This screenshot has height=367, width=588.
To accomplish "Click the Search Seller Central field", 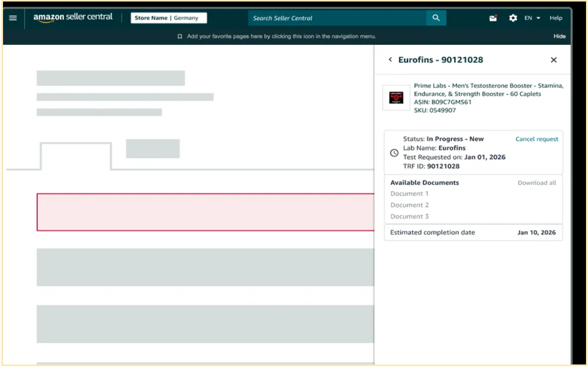I will pos(337,18).
